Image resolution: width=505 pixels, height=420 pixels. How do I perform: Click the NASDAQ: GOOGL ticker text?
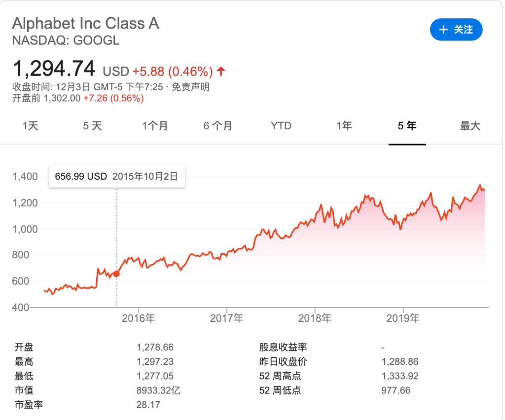(66, 40)
